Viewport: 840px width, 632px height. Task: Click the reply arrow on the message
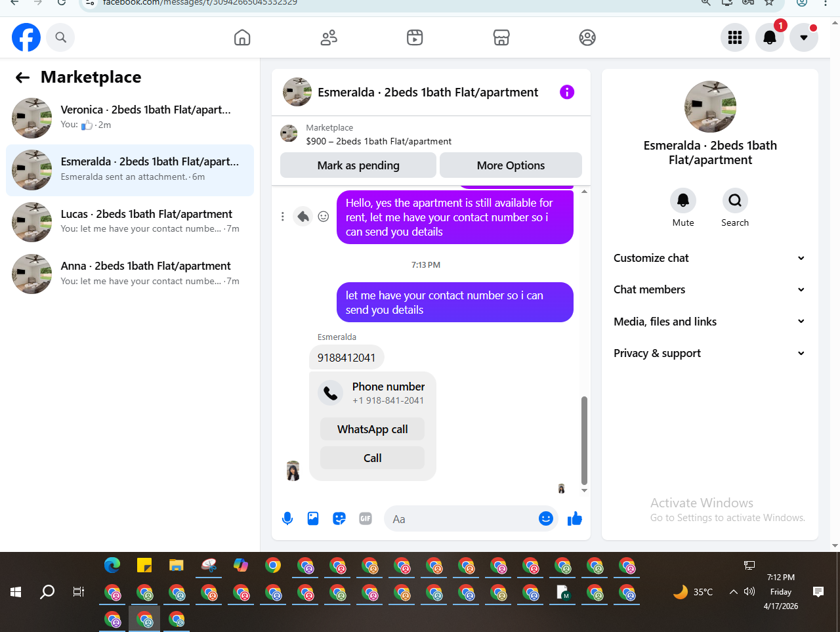303,216
